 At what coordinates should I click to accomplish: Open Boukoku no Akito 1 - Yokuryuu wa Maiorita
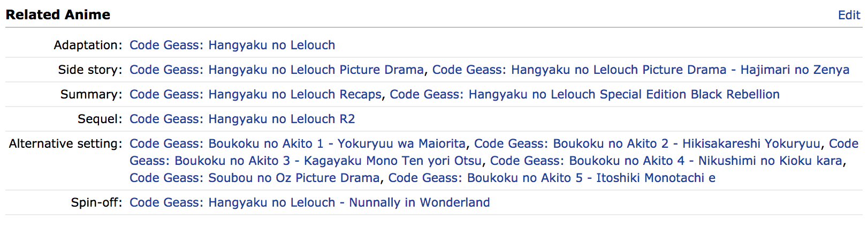point(298,143)
